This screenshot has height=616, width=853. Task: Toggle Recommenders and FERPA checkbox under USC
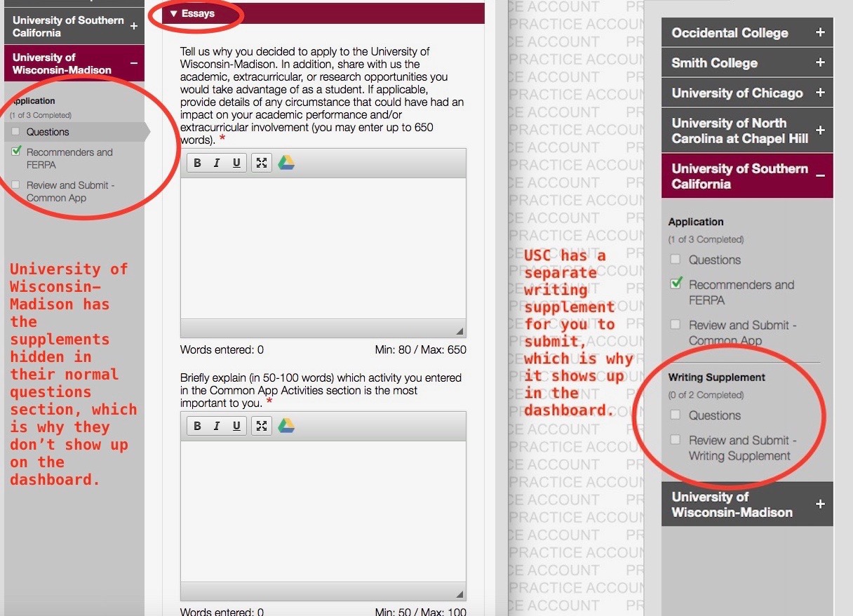676,283
